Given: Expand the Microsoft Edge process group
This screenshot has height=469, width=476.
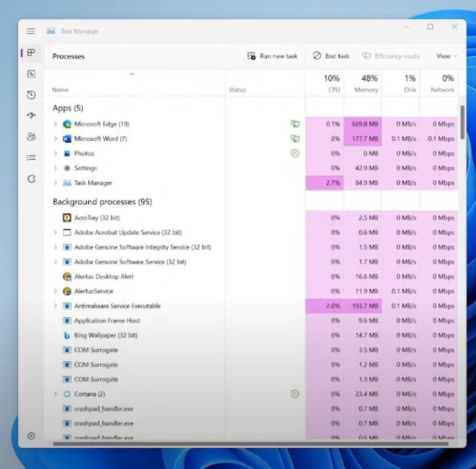Looking at the screenshot, I should tap(55, 124).
